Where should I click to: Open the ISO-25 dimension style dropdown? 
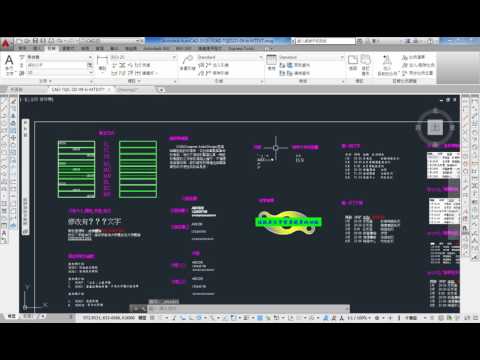tap(143, 57)
